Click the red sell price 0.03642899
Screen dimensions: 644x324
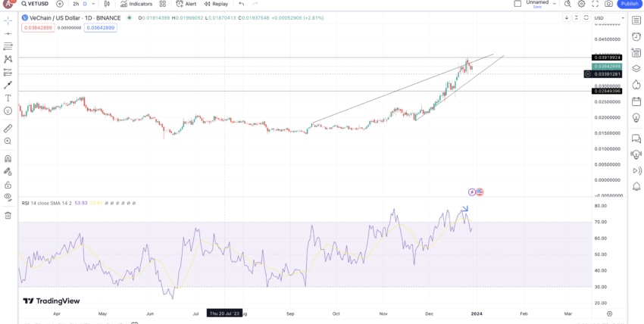tap(39, 28)
